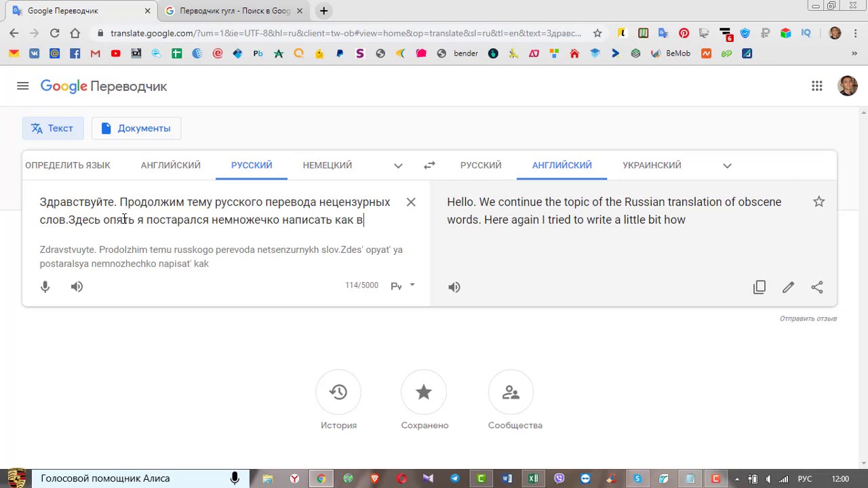Viewport: 868px width, 488px height.
Task: Suggest an edit with pencil icon
Action: (x=788, y=287)
